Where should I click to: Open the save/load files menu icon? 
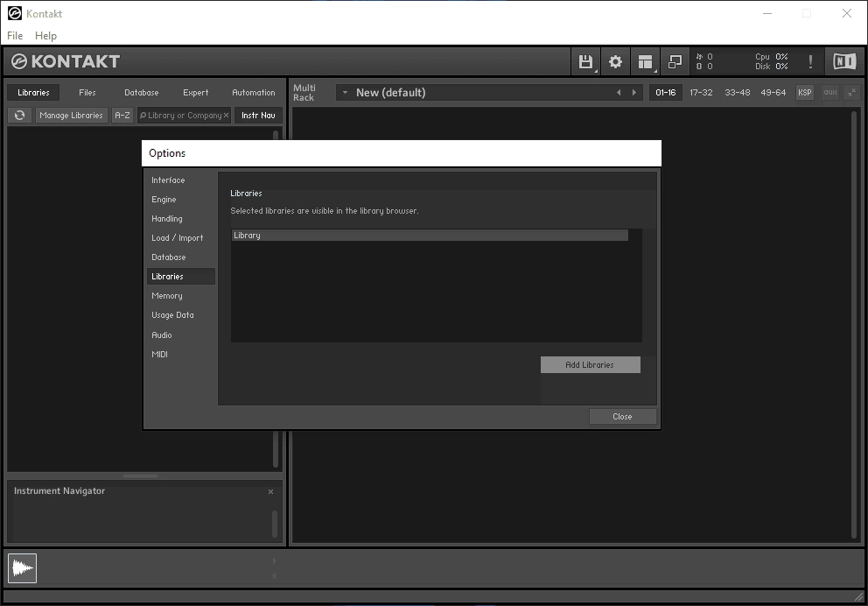point(585,61)
